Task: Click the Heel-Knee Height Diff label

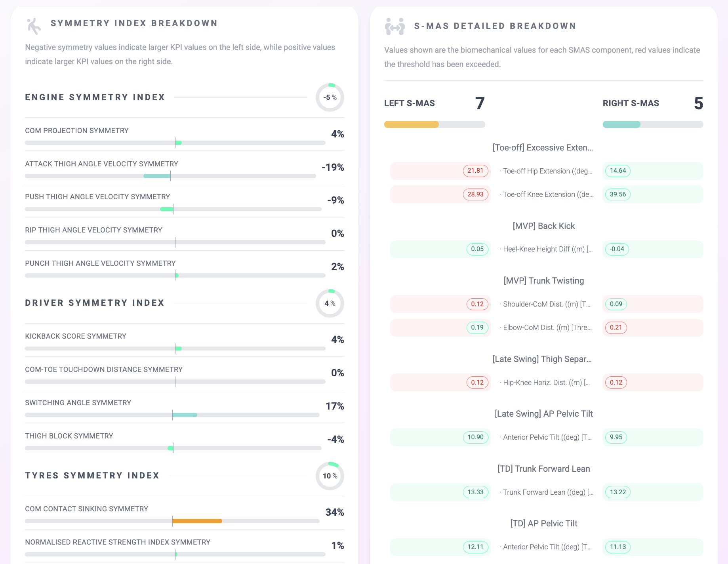Action: coord(547,249)
